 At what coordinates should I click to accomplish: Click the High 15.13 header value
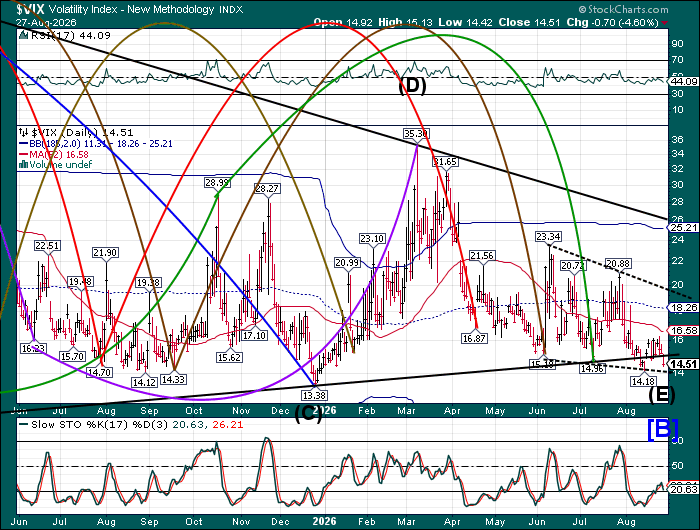(406, 22)
